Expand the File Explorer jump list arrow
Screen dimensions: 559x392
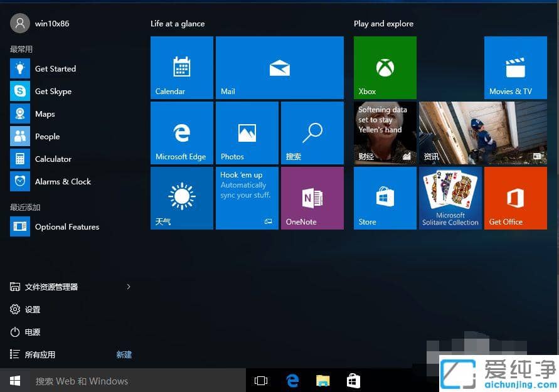point(129,287)
